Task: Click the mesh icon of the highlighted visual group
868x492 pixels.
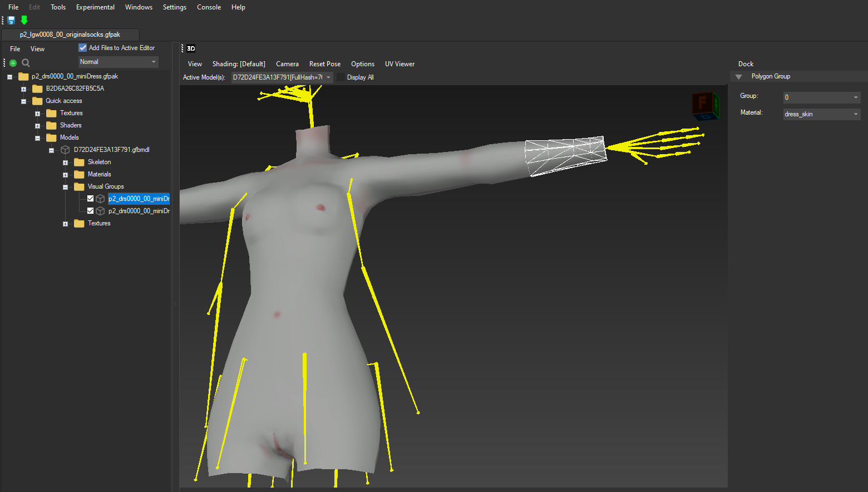Action: [x=100, y=199]
